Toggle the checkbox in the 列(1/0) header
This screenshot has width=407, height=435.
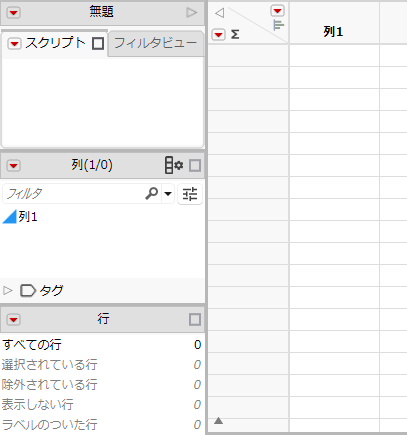pyautogui.click(x=195, y=165)
